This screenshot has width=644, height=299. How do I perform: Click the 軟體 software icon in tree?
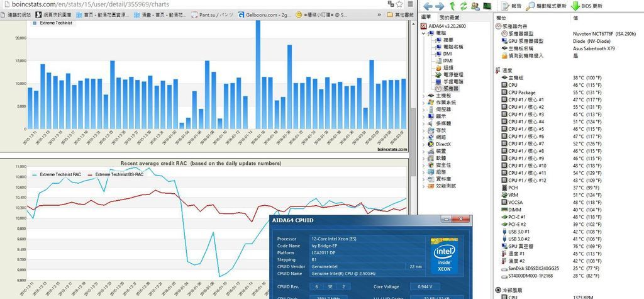click(431, 159)
